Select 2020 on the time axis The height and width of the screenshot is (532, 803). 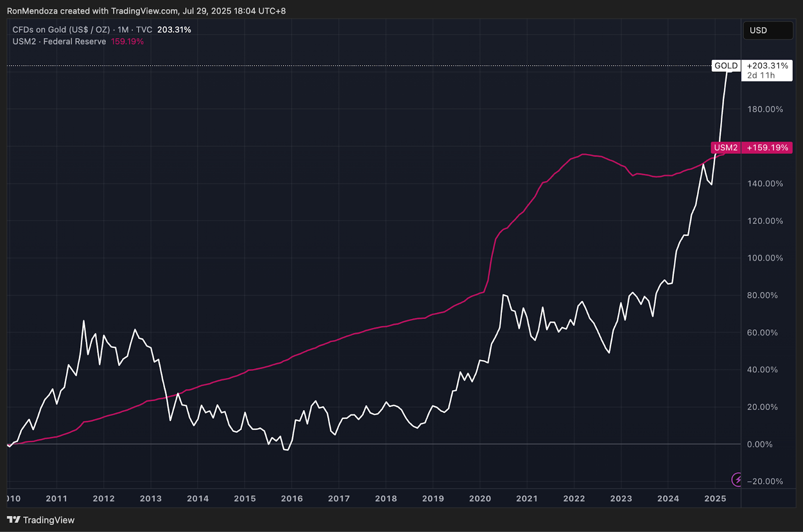click(480, 498)
